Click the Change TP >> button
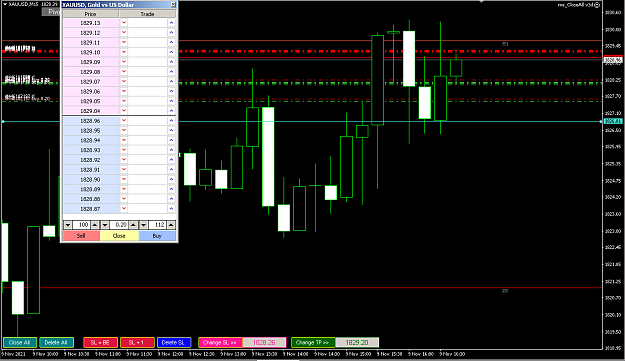 tap(313, 343)
